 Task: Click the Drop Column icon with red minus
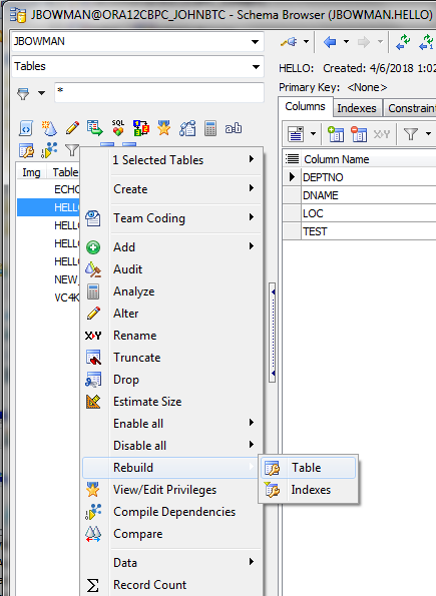coord(359,134)
